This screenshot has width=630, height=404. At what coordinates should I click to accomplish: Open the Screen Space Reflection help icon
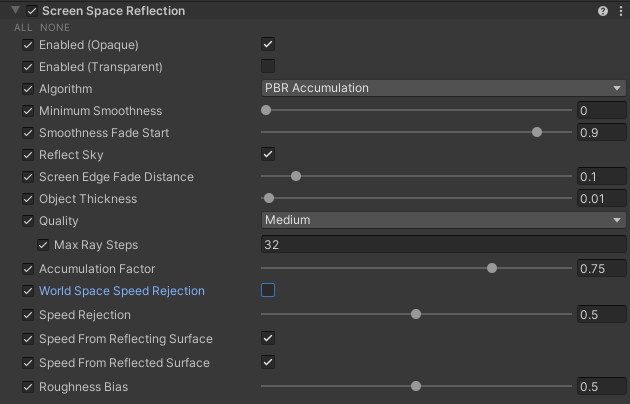(x=603, y=11)
